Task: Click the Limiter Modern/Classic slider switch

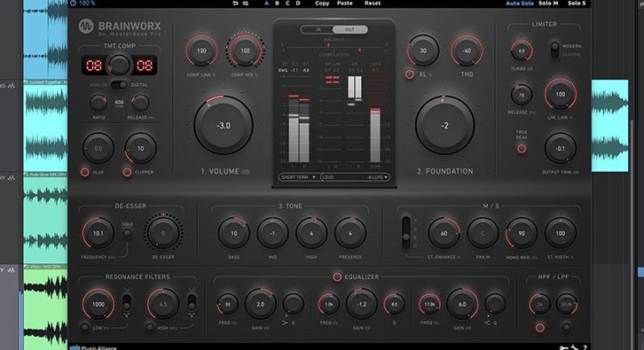Action: click(x=553, y=50)
